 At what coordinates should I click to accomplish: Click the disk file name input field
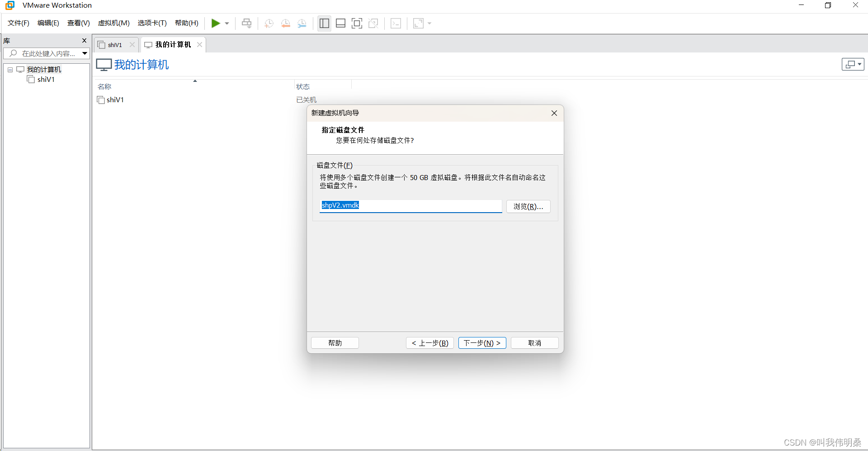(410, 206)
